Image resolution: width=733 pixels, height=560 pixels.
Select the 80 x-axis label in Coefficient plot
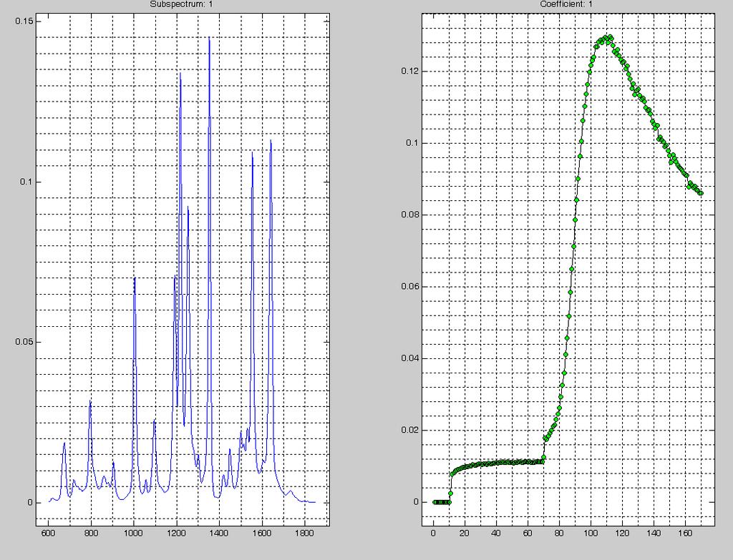pos(559,533)
